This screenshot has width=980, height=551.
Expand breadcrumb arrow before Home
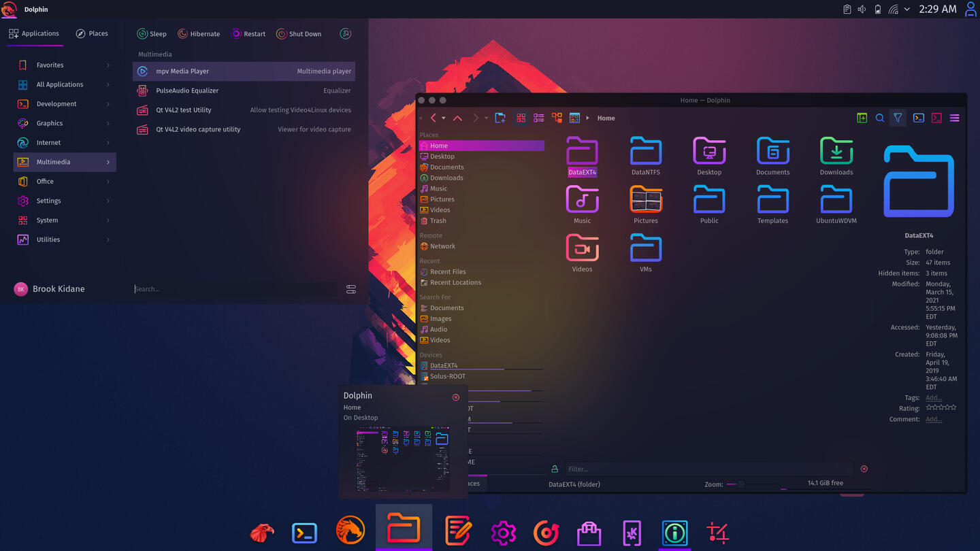(588, 118)
